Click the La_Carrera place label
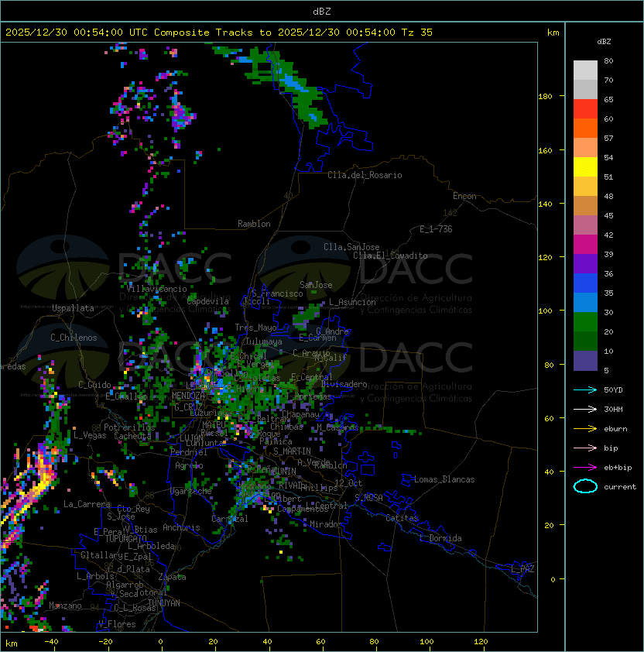 click(x=87, y=504)
